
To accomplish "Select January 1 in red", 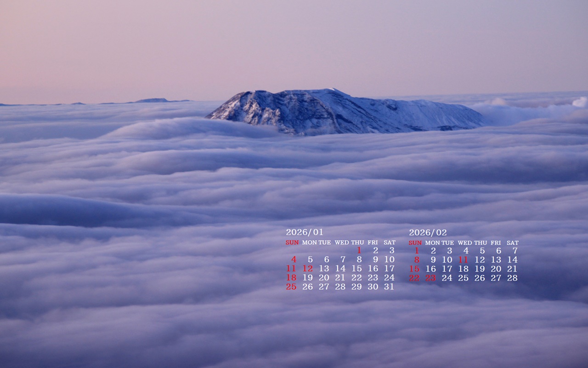I will [x=359, y=251].
